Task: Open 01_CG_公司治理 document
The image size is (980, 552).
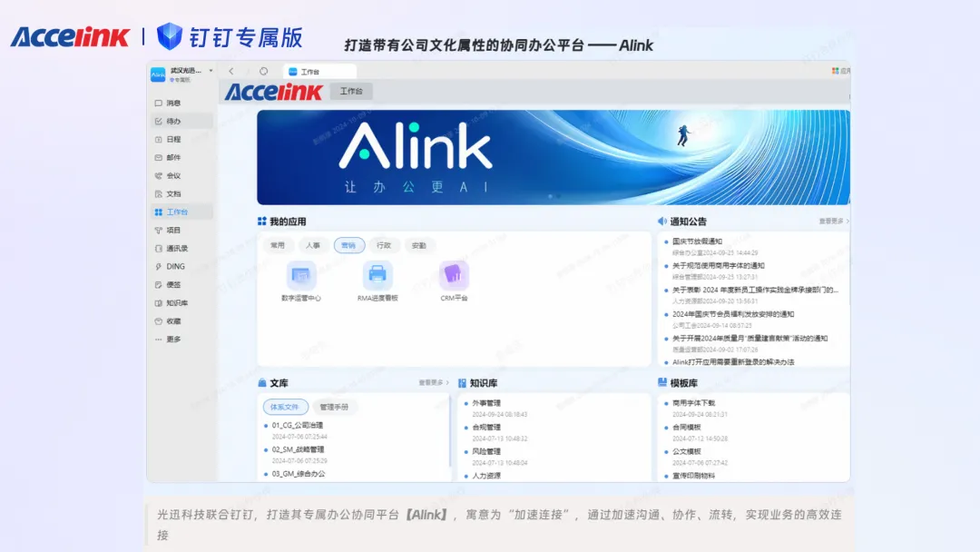Action: [x=298, y=425]
